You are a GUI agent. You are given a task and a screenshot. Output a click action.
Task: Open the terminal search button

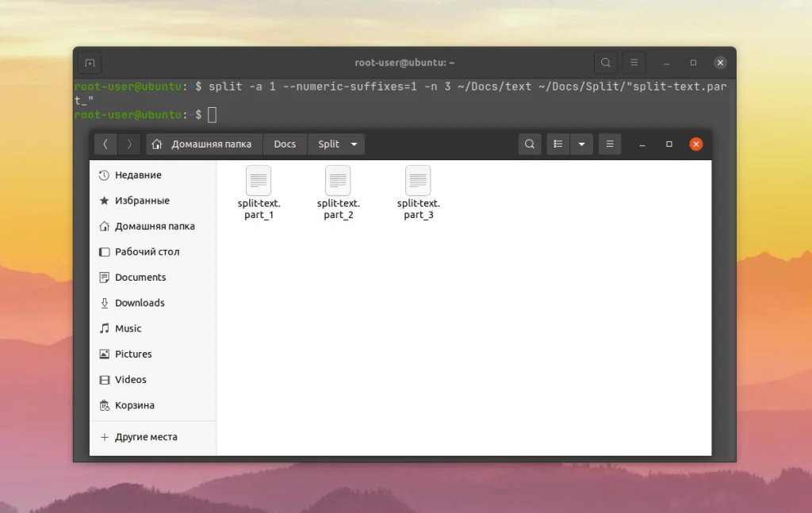click(x=605, y=62)
